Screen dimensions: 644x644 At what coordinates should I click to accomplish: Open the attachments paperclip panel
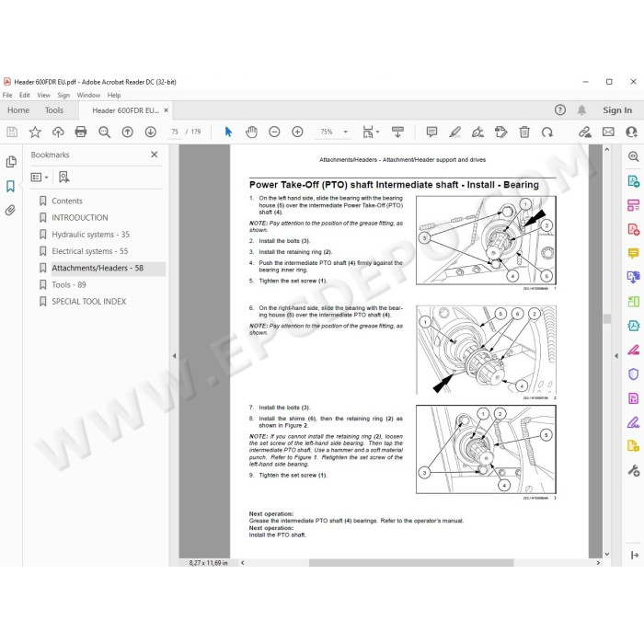pyautogui.click(x=10, y=211)
